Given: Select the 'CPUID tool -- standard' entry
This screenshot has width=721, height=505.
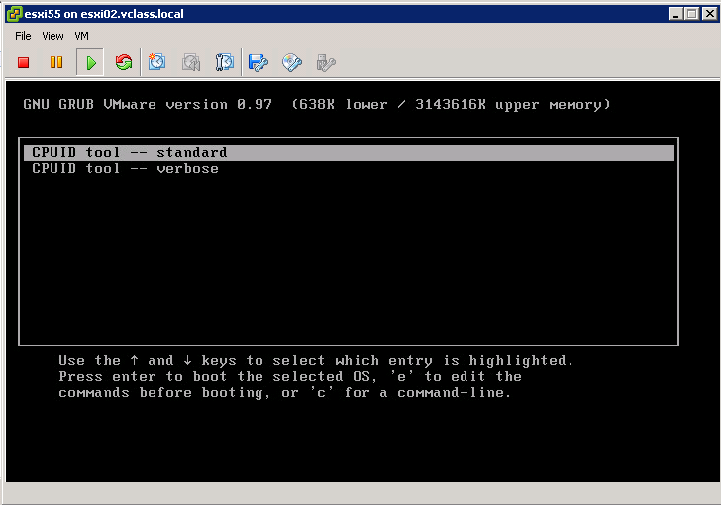Looking at the screenshot, I should (x=349, y=153).
